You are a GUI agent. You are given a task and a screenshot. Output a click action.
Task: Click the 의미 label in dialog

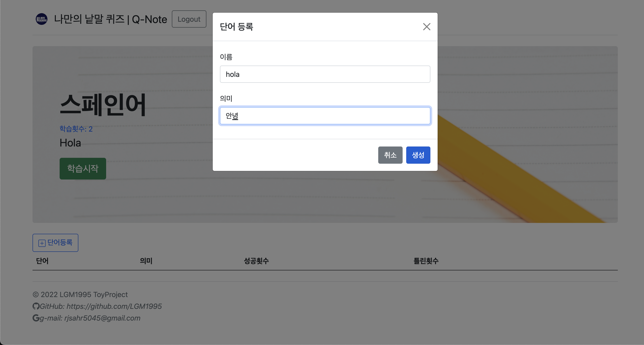click(x=226, y=98)
